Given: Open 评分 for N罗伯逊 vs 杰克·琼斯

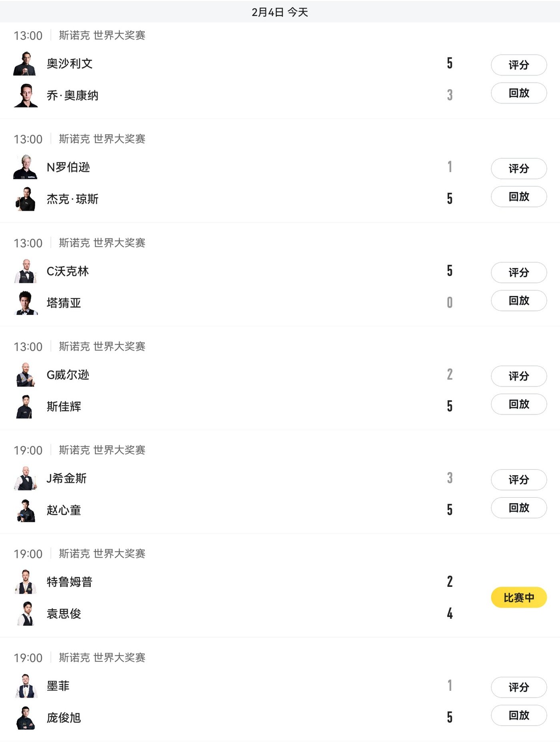Looking at the screenshot, I should [518, 168].
